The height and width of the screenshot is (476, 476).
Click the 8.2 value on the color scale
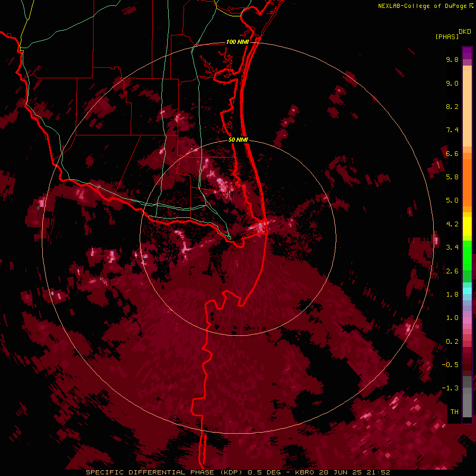click(452, 106)
